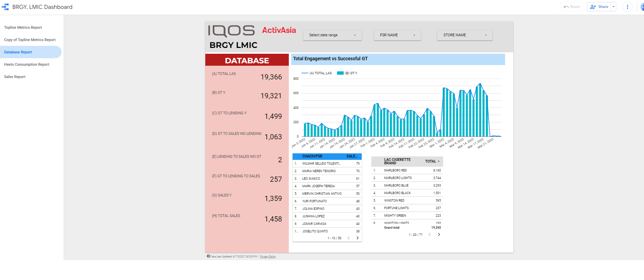The height and width of the screenshot is (280, 644).
Task: Expand the STORE NAME filter dropdown
Action: 465,35
